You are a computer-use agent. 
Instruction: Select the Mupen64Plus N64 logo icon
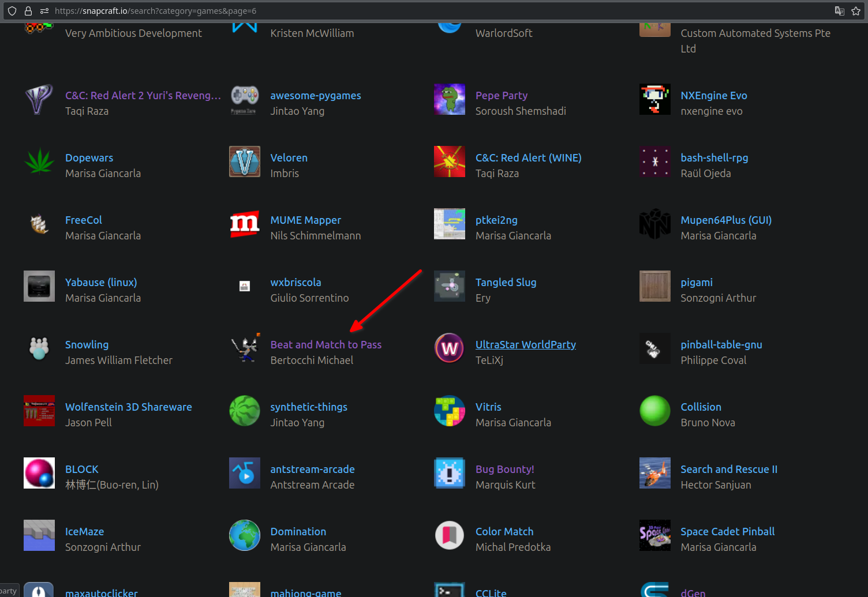[x=654, y=224]
